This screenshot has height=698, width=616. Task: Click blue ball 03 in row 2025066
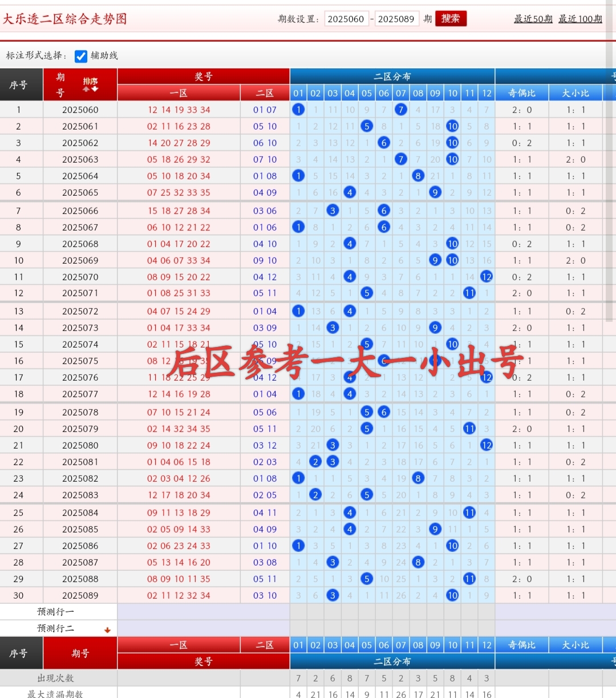[333, 211]
